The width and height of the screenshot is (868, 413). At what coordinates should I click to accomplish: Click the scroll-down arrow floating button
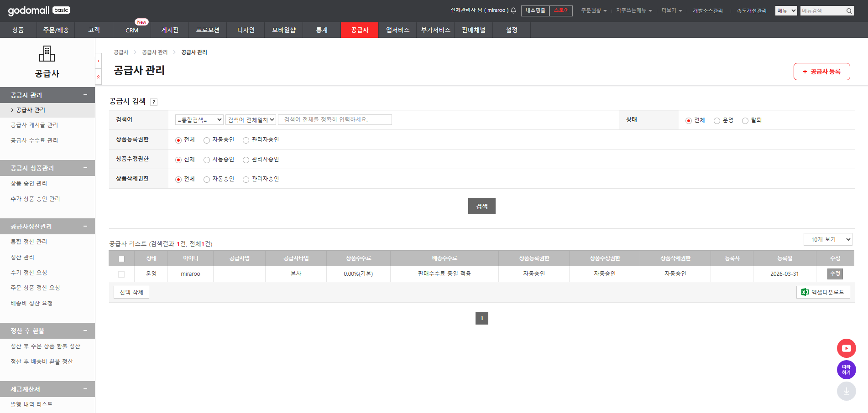(x=846, y=391)
